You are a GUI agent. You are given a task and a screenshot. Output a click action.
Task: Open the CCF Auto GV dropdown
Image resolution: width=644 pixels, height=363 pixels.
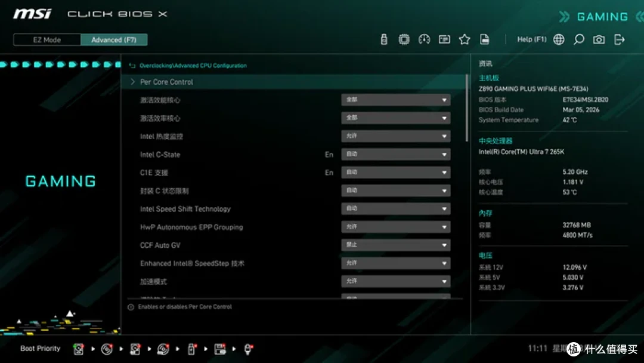click(x=395, y=245)
